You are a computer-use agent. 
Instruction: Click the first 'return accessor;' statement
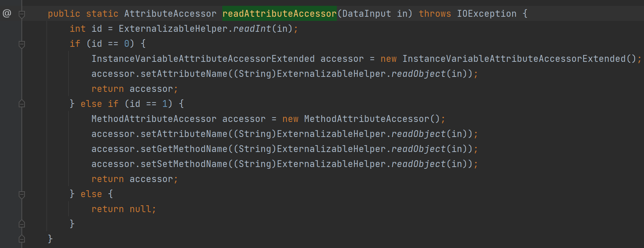[x=135, y=89]
